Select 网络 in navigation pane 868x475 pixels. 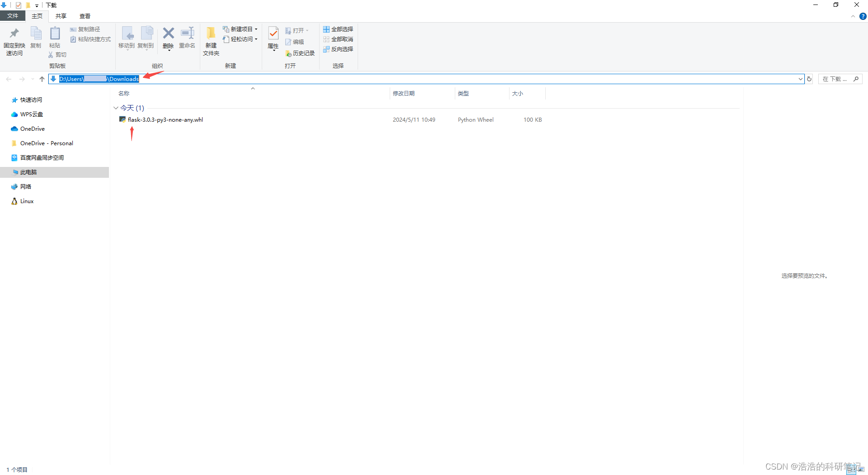25,187
